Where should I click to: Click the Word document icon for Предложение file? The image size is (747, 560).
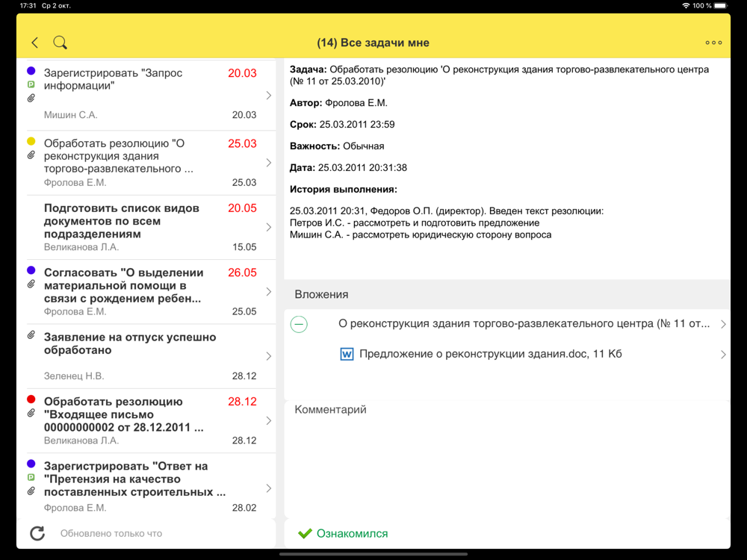pos(347,354)
